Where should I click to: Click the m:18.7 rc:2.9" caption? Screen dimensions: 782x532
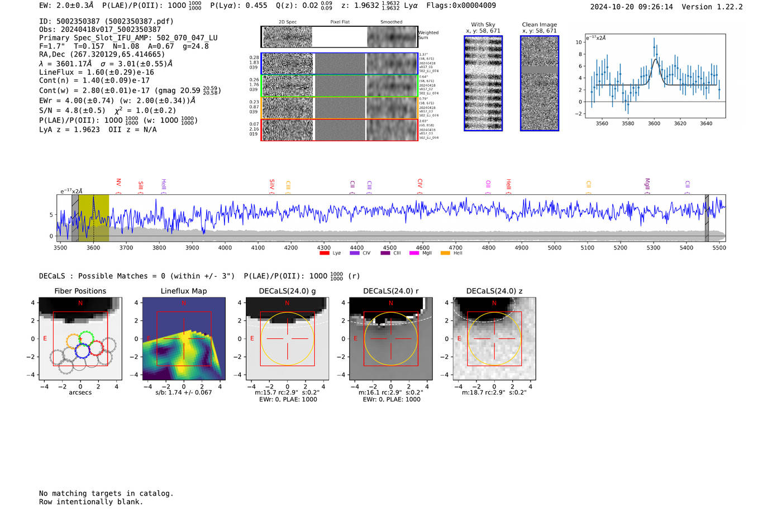tap(494, 392)
